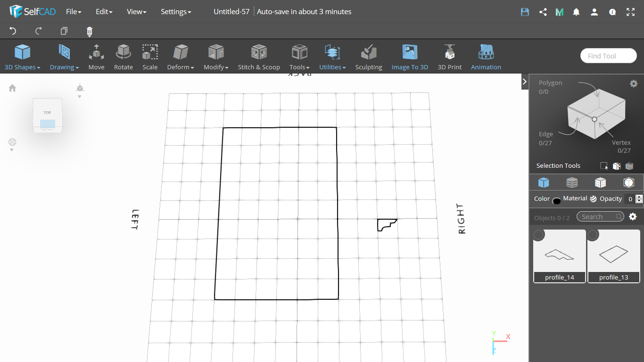Screen dimensions: 644x362
Task: Increase Opacity with stepper arrow
Action: tap(639, 197)
